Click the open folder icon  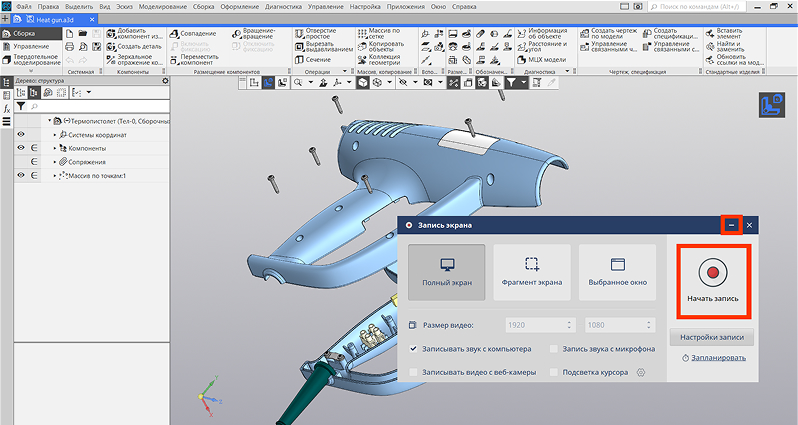point(83,34)
